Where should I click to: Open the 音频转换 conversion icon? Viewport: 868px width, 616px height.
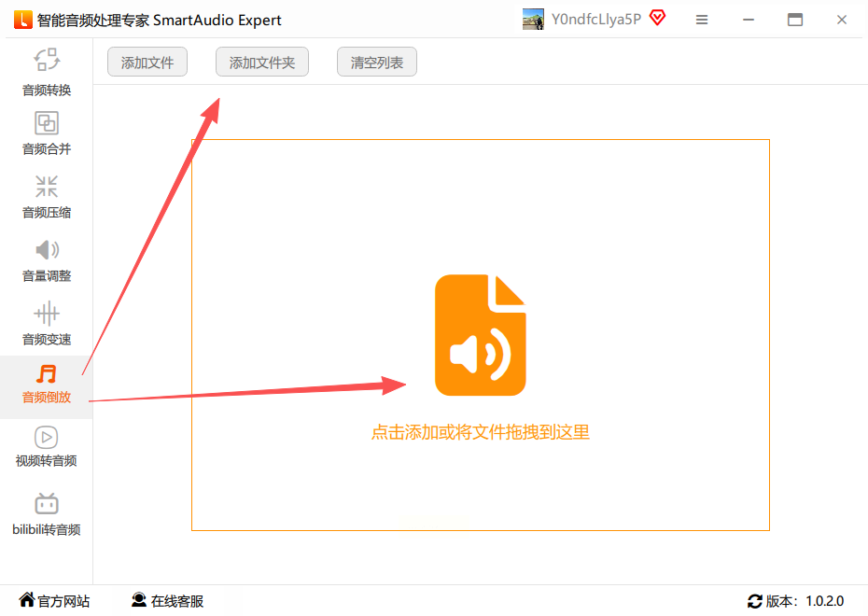click(x=47, y=60)
